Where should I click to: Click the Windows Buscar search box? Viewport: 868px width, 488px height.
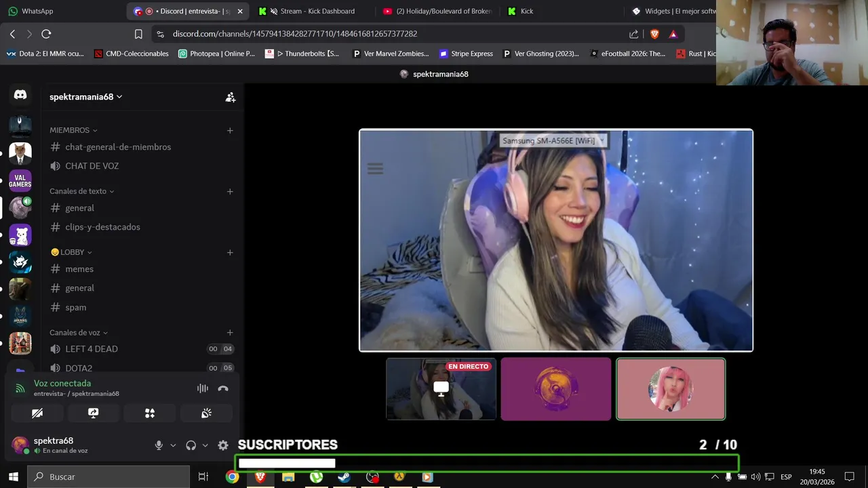(108, 477)
